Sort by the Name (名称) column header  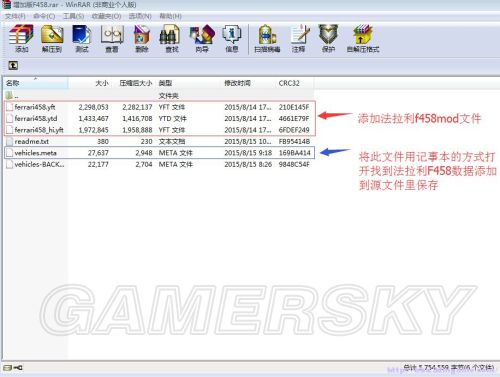coord(36,83)
